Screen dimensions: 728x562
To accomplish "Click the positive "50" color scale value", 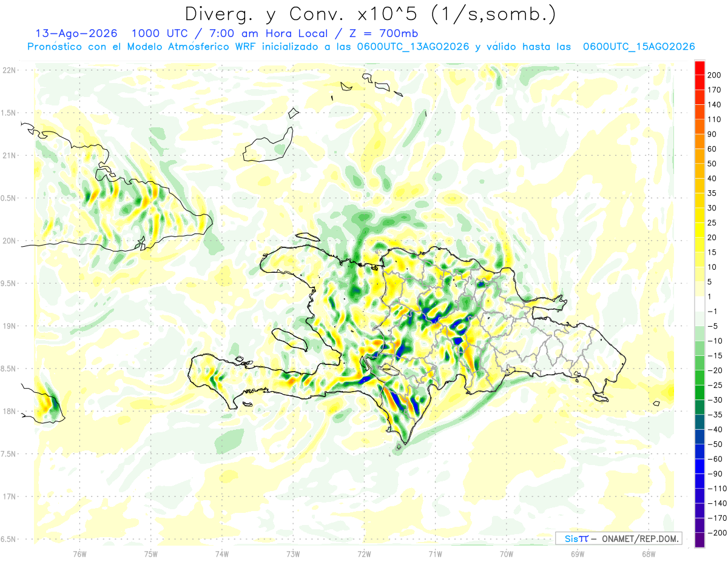I will point(712,164).
